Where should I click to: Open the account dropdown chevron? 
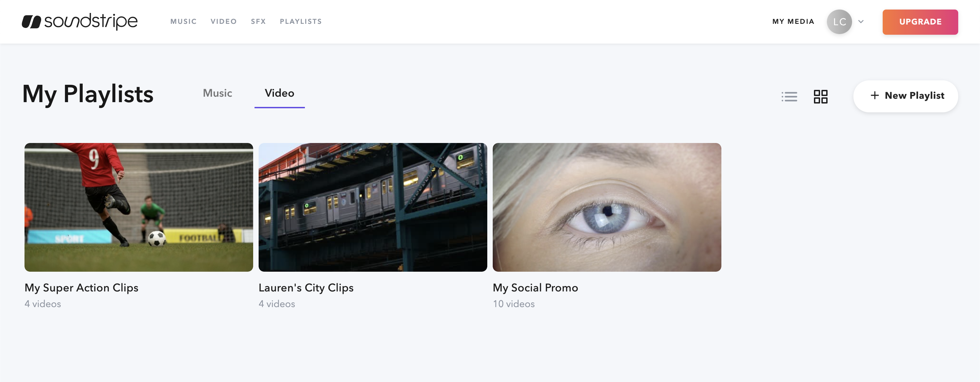click(861, 22)
